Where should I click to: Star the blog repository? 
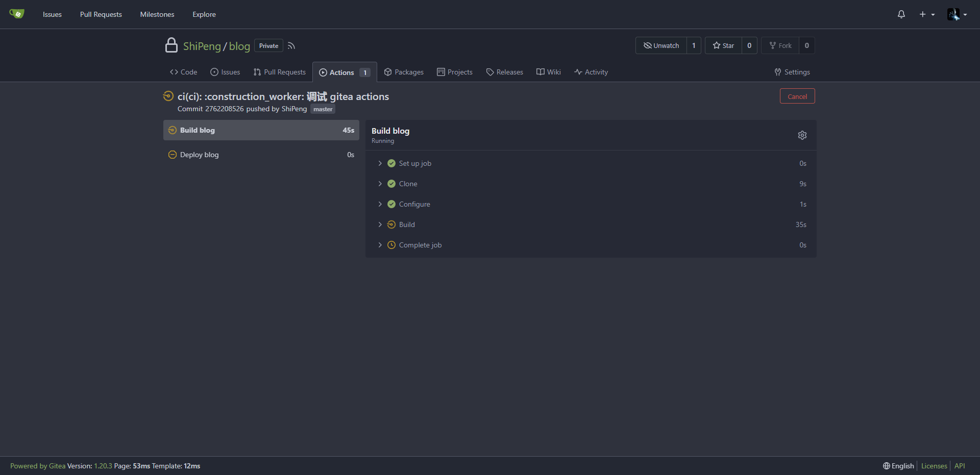pyautogui.click(x=723, y=45)
